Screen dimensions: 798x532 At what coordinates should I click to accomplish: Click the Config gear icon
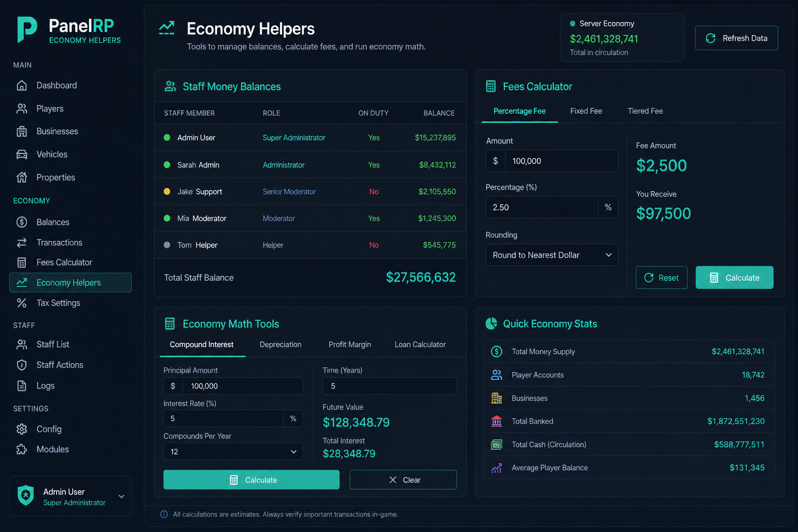(22, 429)
